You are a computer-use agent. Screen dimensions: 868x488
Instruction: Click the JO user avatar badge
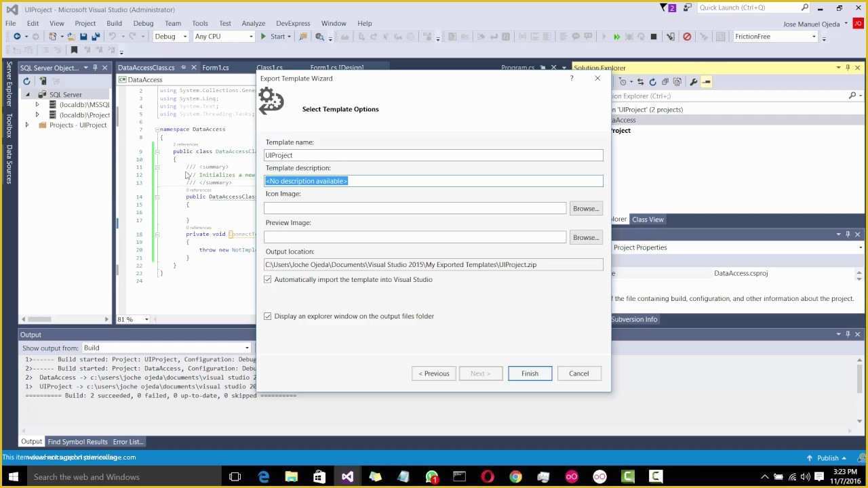click(858, 24)
